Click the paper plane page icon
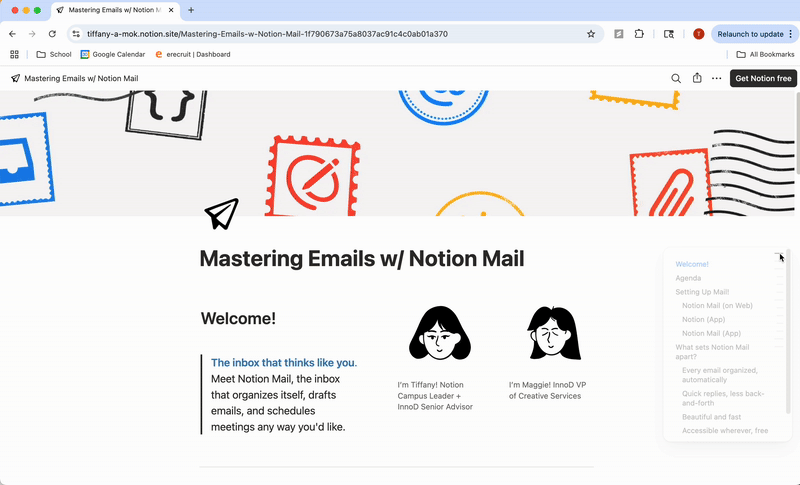The height and width of the screenshot is (485, 800). click(x=221, y=213)
